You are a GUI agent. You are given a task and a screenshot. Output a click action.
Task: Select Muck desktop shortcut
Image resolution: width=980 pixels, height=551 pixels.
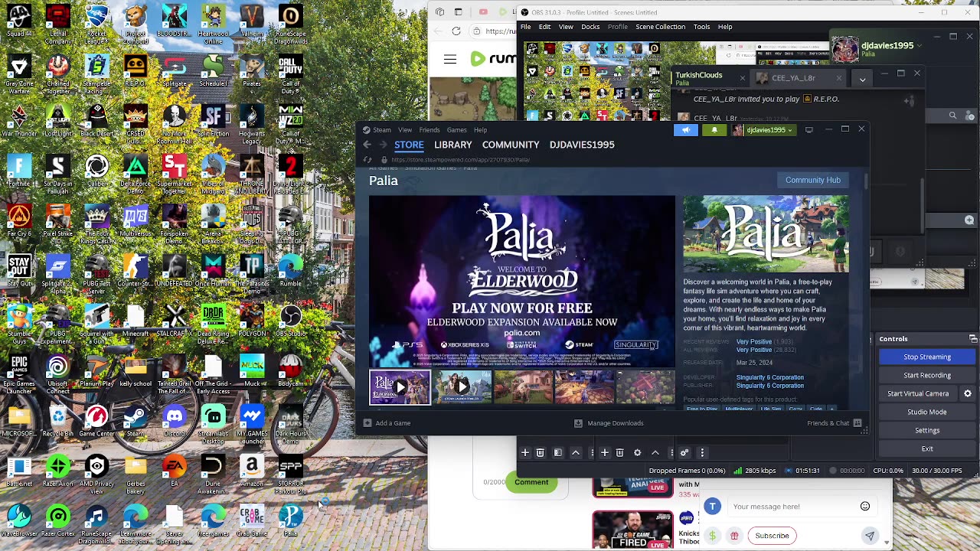pyautogui.click(x=252, y=371)
